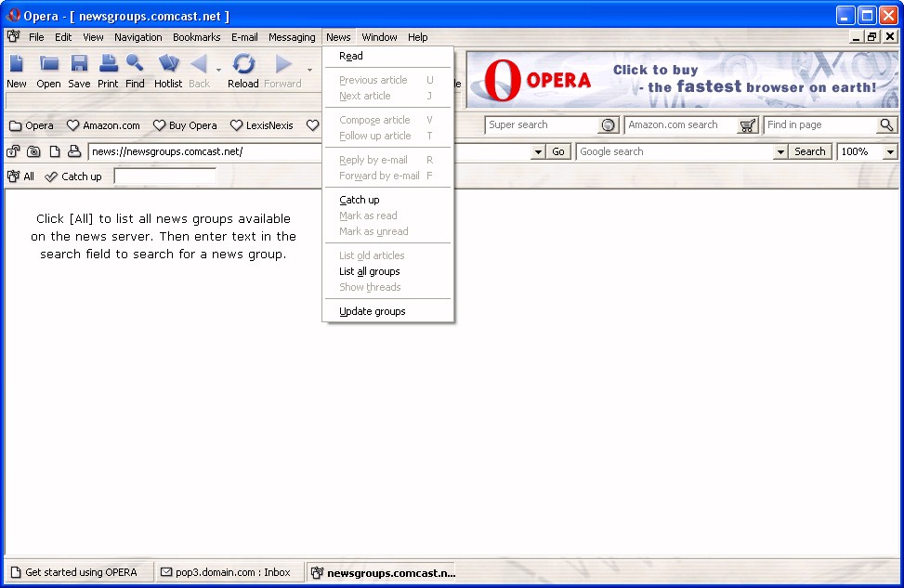Click the Save toolbar icon

[x=79, y=65]
